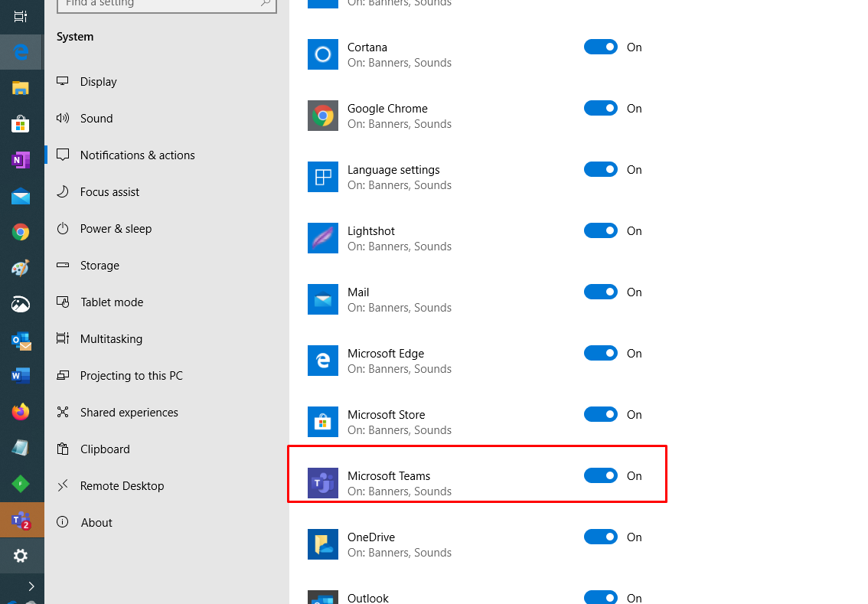This screenshot has width=868, height=604.
Task: Switch off Lightshot notifications
Action: [x=601, y=231]
